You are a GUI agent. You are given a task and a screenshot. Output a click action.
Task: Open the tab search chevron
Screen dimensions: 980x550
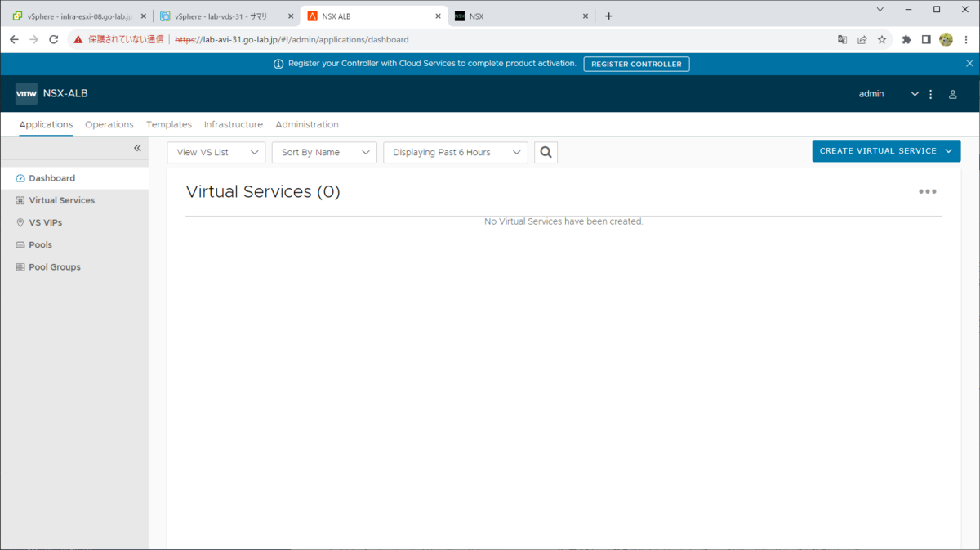[880, 10]
